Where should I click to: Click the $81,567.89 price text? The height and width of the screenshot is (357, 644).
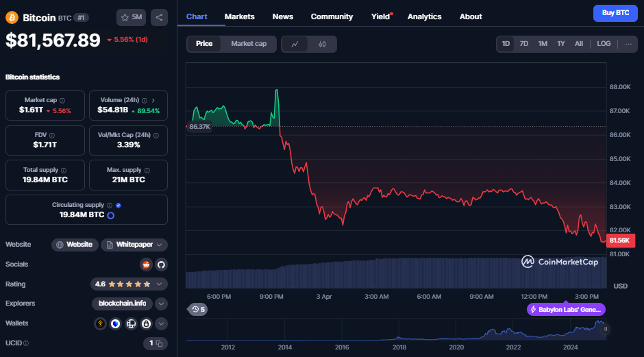pyautogui.click(x=53, y=40)
